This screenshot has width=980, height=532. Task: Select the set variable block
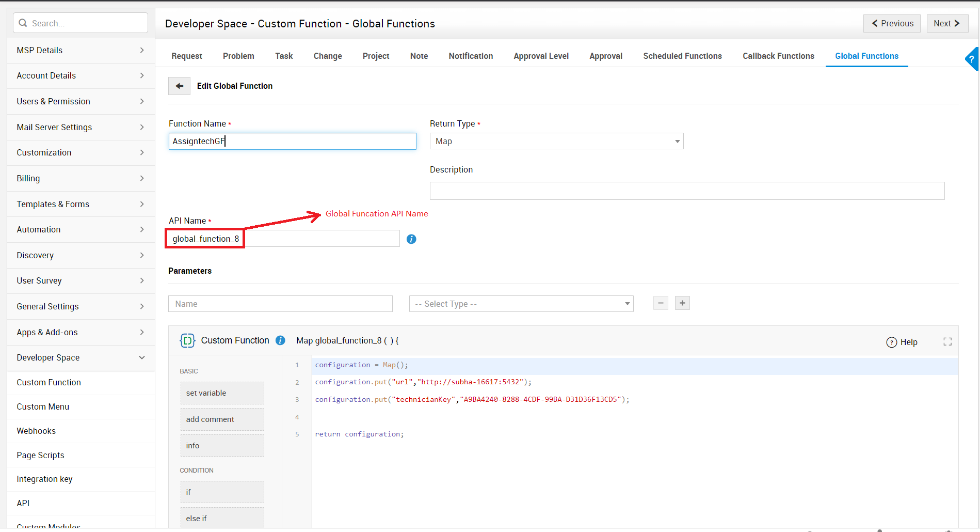point(222,393)
